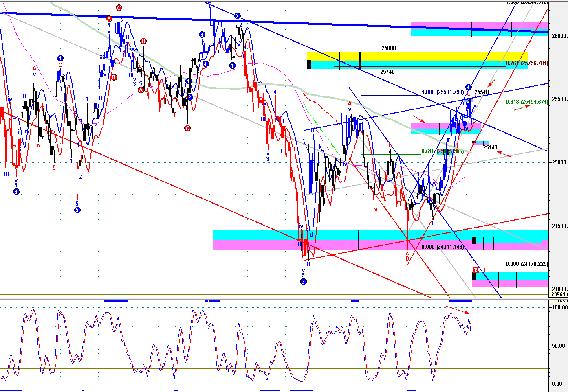This screenshot has width=568, height=392.
Task: Click the 50.00 level on oscillator scale
Action: click(x=558, y=346)
